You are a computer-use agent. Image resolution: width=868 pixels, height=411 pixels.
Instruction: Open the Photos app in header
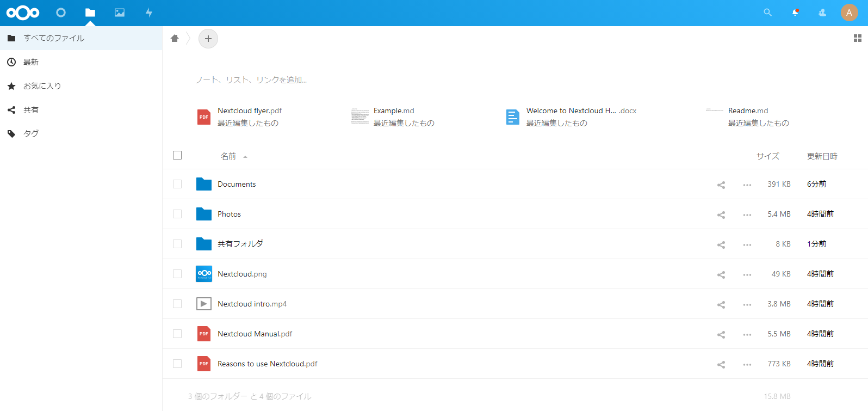tap(120, 13)
